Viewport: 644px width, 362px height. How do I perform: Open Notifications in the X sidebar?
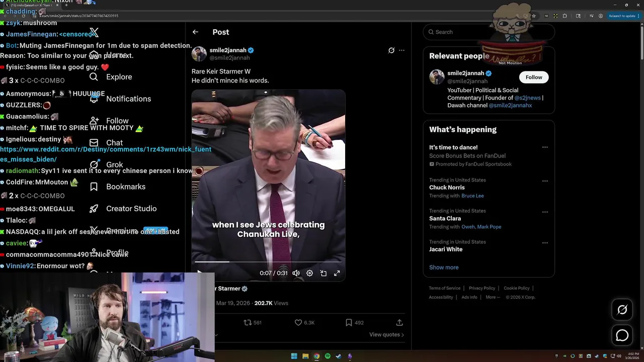coord(120,99)
